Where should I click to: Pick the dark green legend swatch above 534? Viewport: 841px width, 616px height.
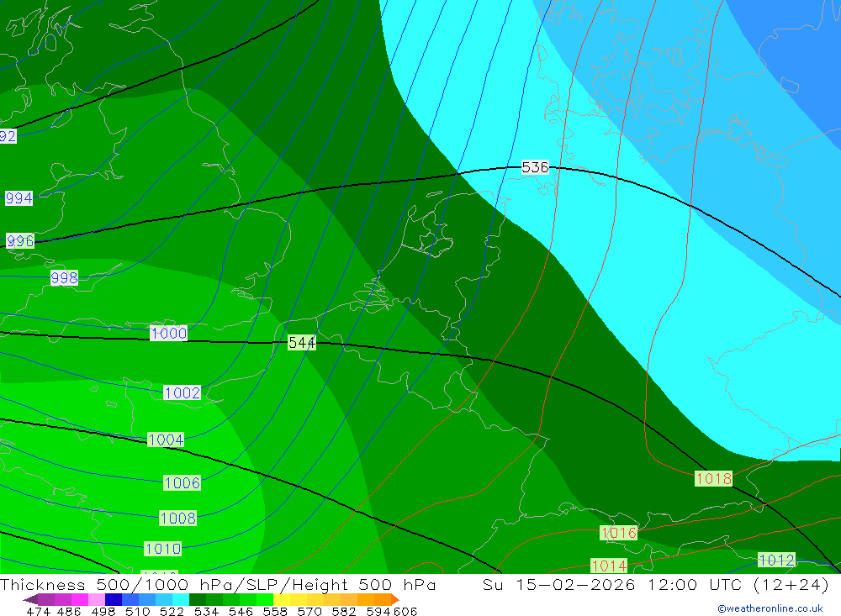pyautogui.click(x=198, y=599)
